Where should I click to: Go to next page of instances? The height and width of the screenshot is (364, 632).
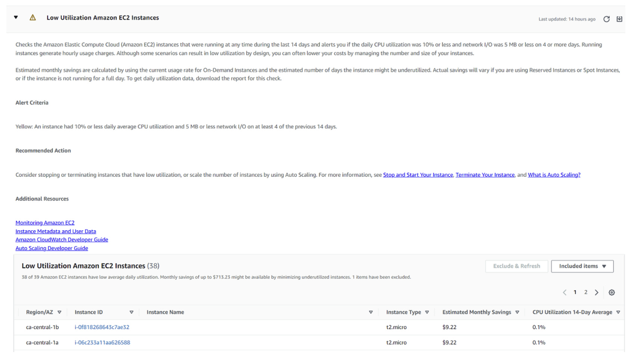pyautogui.click(x=597, y=292)
